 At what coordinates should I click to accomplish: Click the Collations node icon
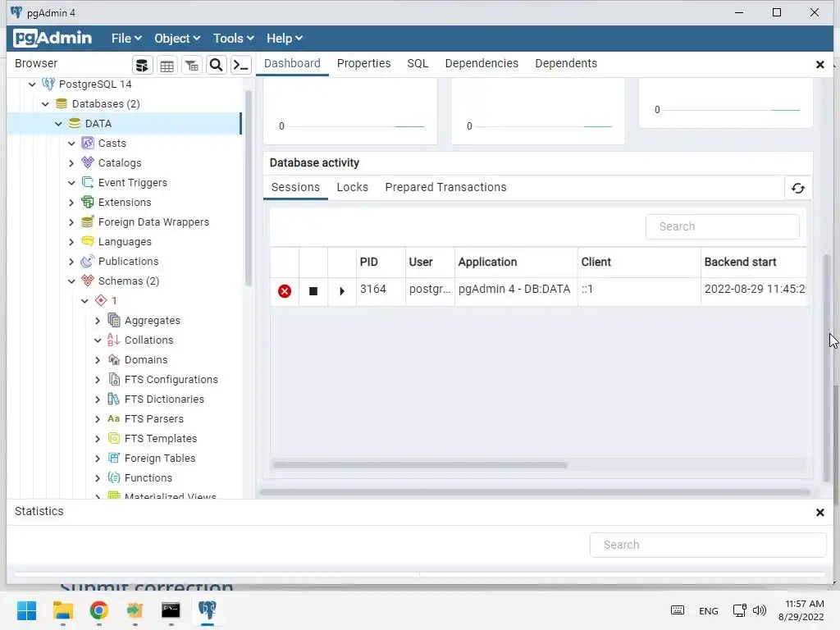[113, 340]
